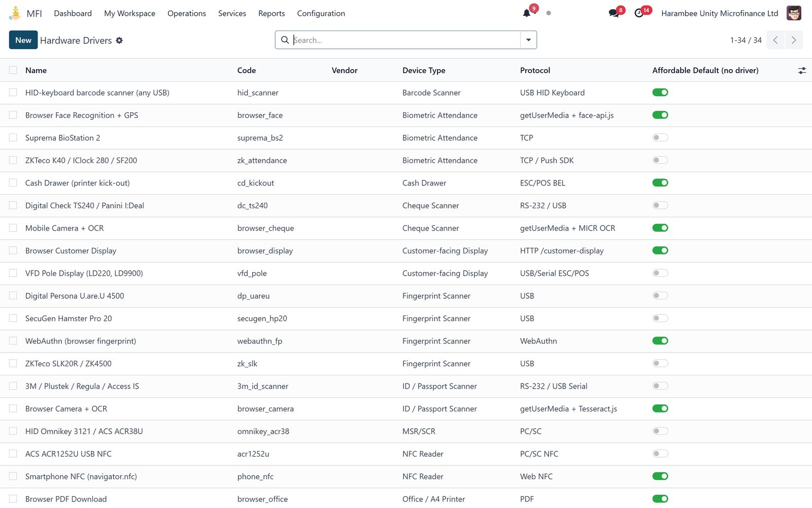Open the Browser PDF Download record
The width and height of the screenshot is (812, 508).
pos(66,499)
